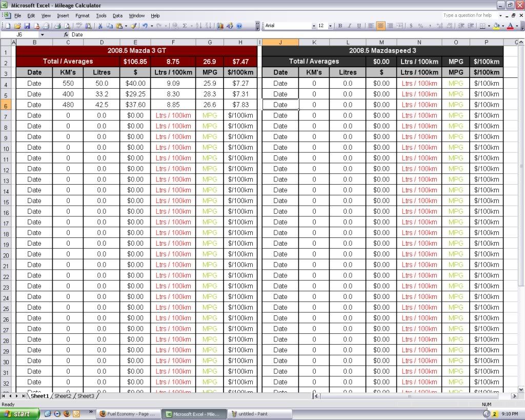This screenshot has width=525, height=420.
Task: Click the Currency Style dollar icon
Action: [x=411, y=26]
